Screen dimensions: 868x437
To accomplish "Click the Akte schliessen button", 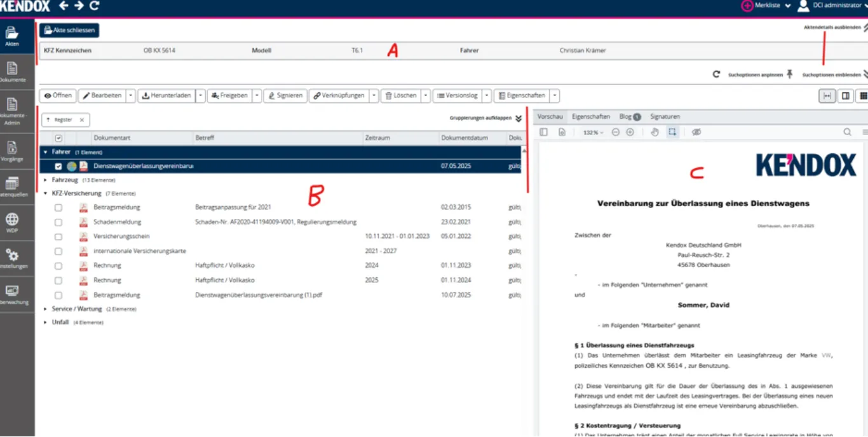I will coord(69,31).
